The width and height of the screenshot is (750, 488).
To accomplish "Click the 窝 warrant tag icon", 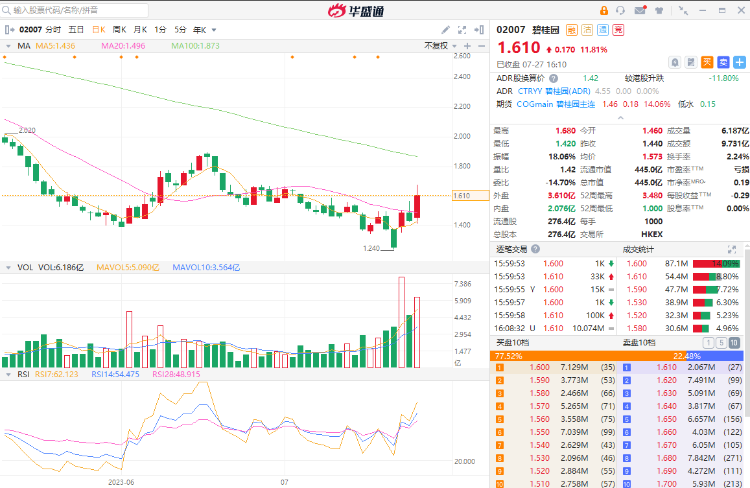I will pyautogui.click(x=618, y=30).
